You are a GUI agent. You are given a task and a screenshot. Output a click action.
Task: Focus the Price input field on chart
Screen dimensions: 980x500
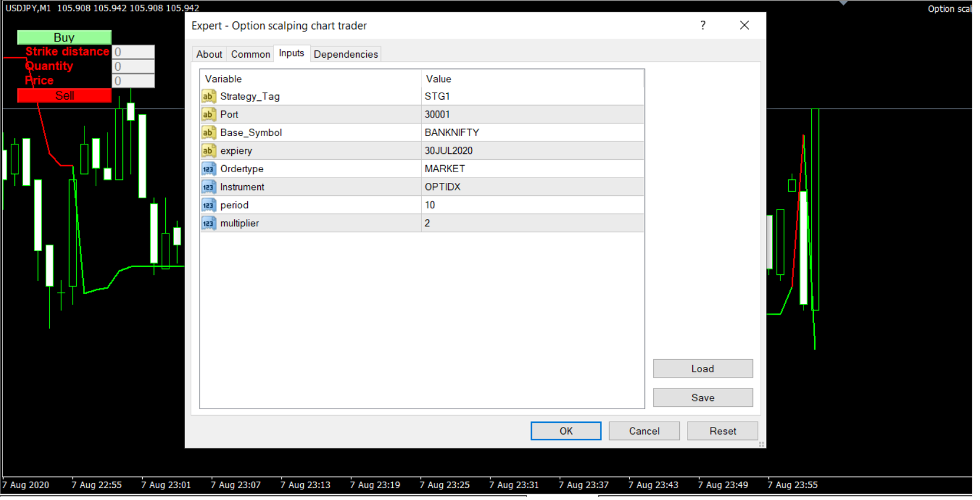(134, 81)
